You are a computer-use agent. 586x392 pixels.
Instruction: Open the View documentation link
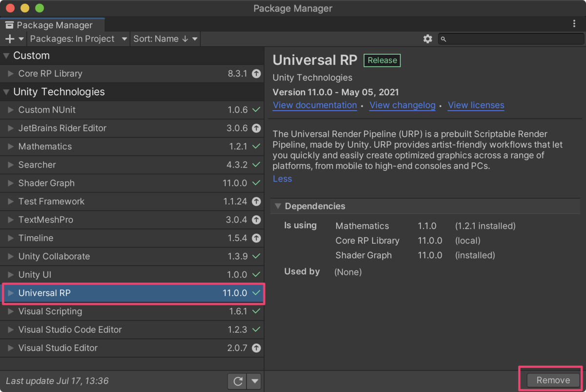(315, 105)
